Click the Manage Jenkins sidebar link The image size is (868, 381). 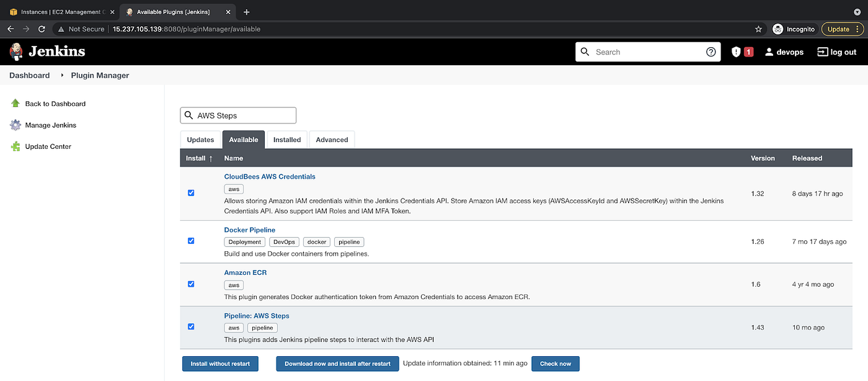51,125
